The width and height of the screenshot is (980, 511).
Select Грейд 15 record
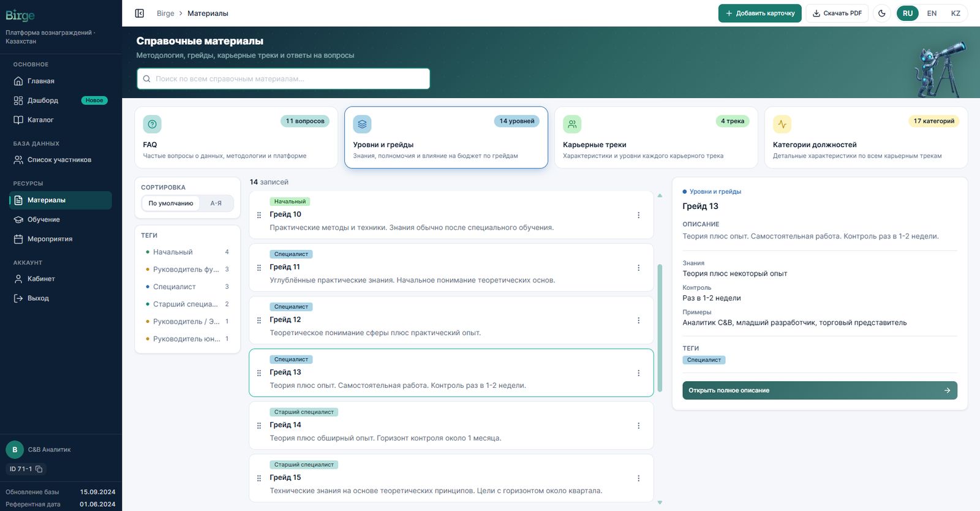point(451,479)
